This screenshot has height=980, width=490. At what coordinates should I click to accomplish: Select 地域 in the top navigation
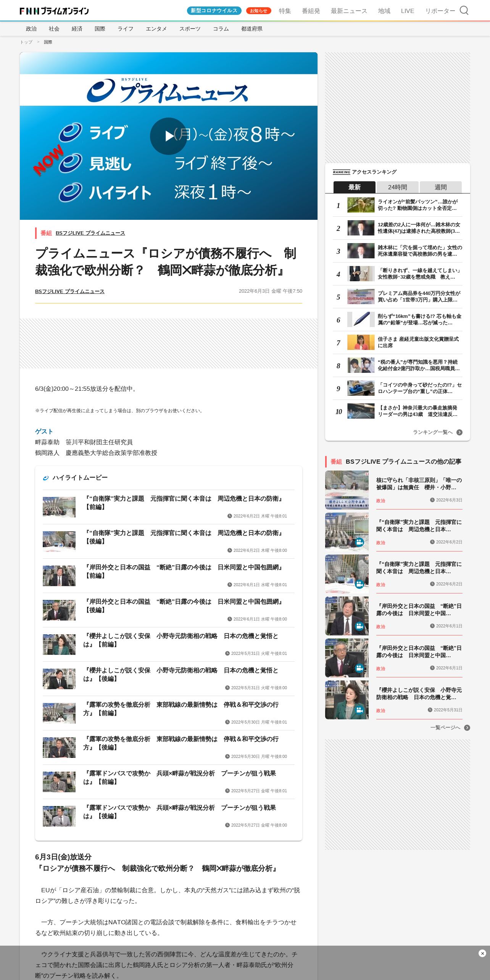coord(384,11)
